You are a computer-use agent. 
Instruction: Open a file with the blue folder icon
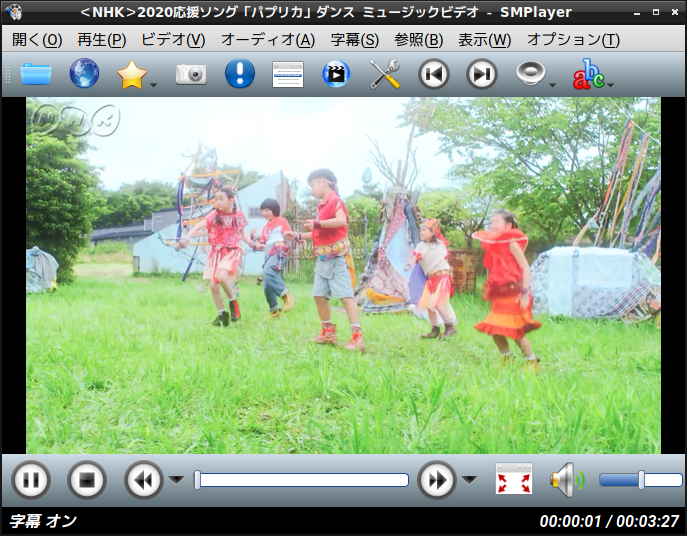pyautogui.click(x=36, y=74)
